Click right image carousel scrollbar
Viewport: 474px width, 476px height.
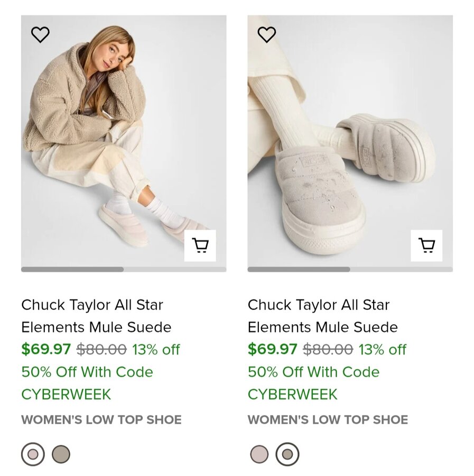(x=350, y=269)
